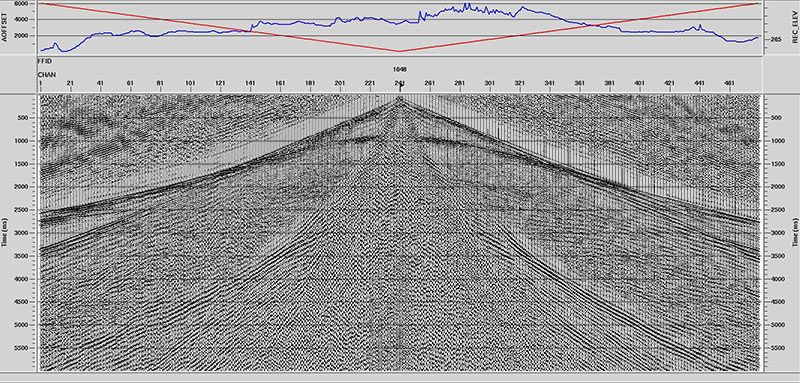This screenshot has height=383, width=800.
Task: Select the CHAN header label
Action: tap(46, 74)
